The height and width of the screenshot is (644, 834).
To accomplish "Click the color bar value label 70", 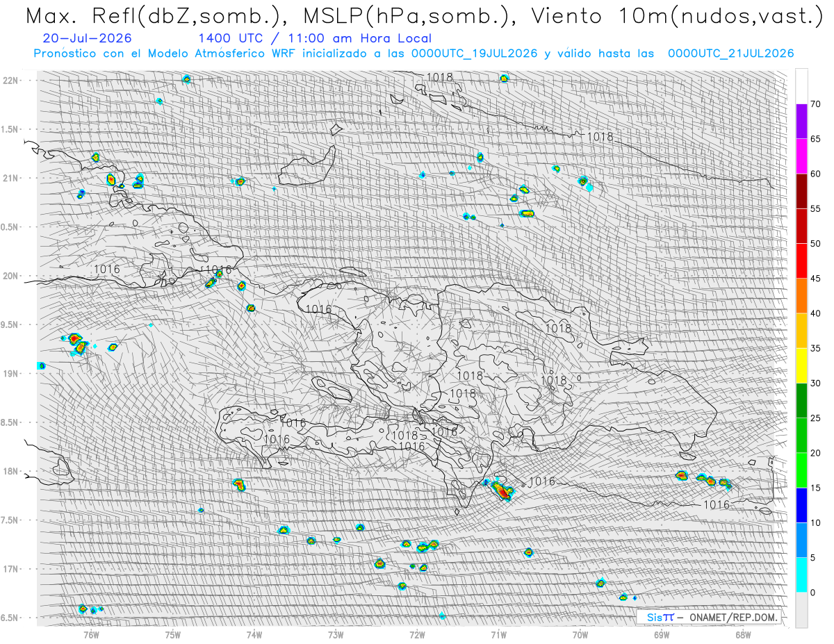I will (x=815, y=104).
